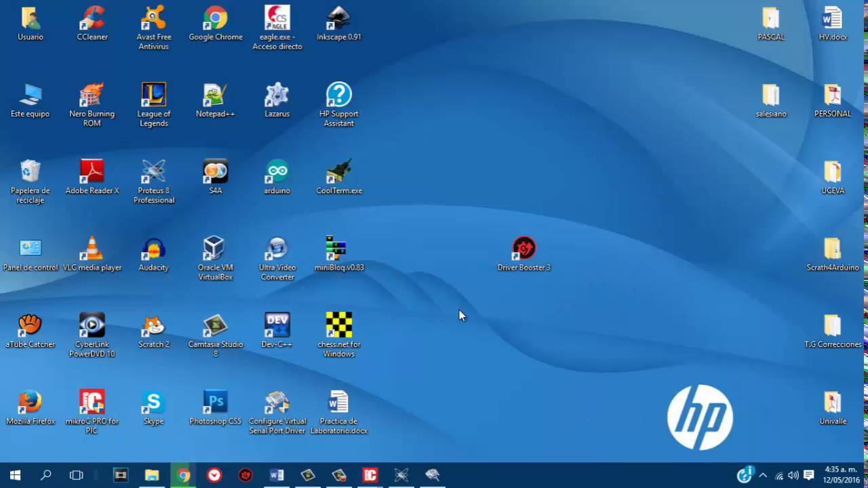Open Inkscape 0.91 shortcut
This screenshot has width=868, height=488.
[x=339, y=23]
